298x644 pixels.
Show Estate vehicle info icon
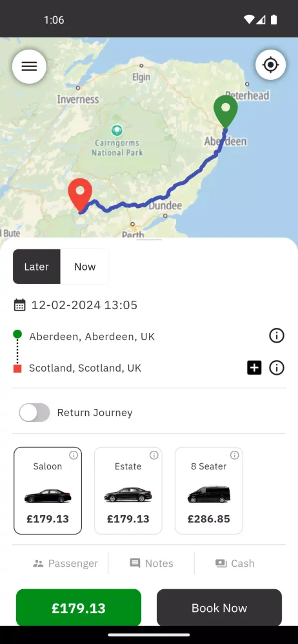[154, 455]
